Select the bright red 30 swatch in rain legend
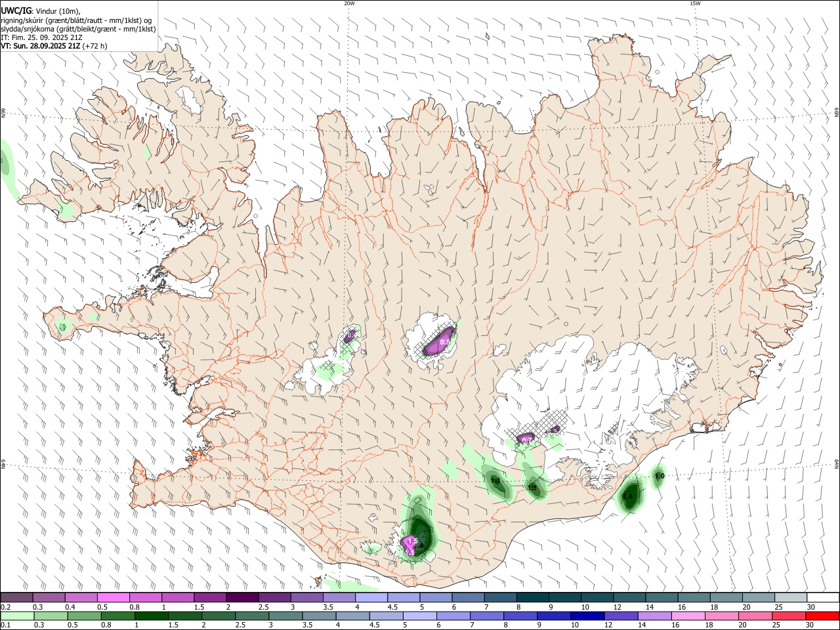 pos(822,616)
